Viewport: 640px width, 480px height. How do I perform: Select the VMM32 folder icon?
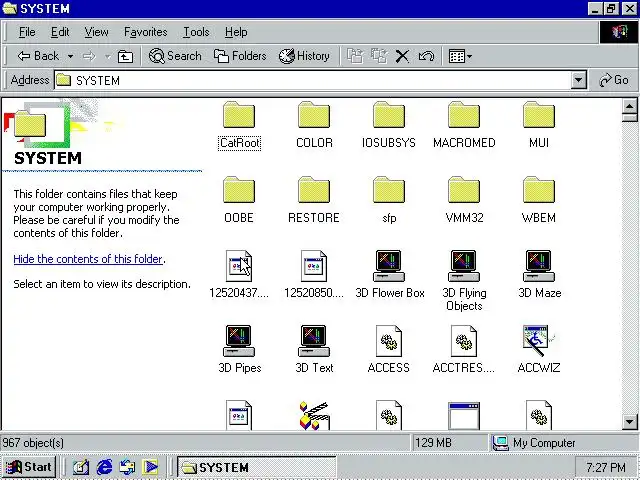click(464, 190)
